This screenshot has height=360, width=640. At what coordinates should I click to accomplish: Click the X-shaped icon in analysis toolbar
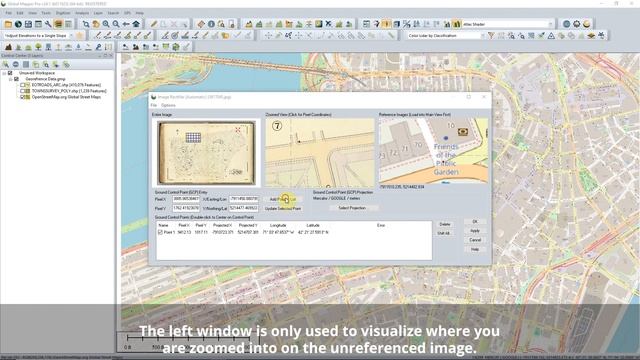coord(329,24)
